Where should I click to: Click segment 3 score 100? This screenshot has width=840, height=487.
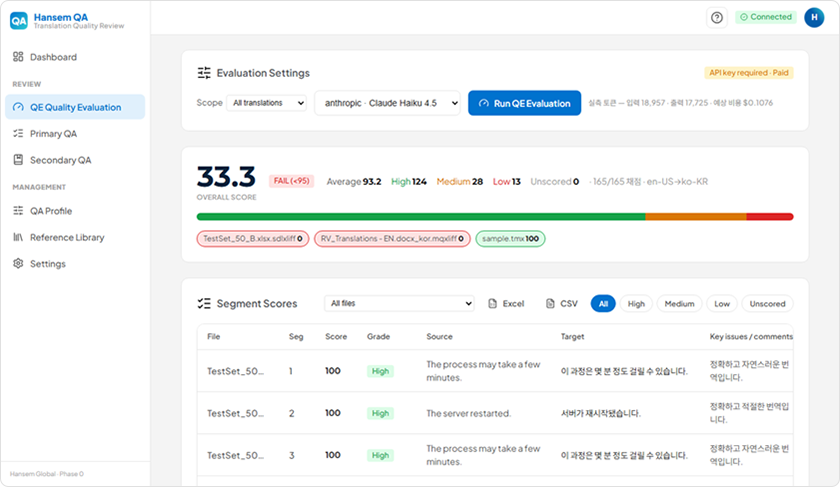click(333, 455)
